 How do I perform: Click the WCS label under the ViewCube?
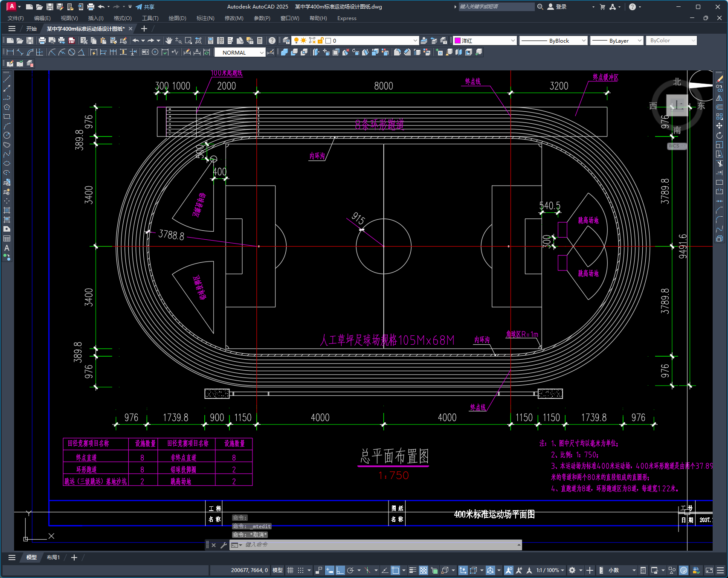(x=676, y=146)
